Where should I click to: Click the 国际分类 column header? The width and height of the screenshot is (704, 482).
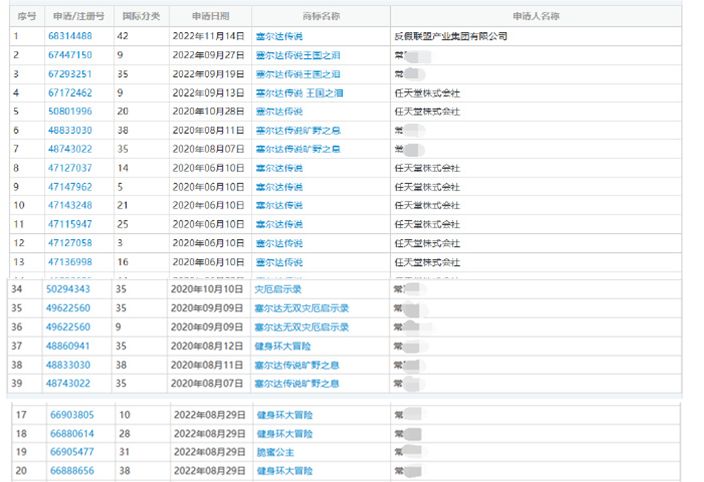coord(141,16)
